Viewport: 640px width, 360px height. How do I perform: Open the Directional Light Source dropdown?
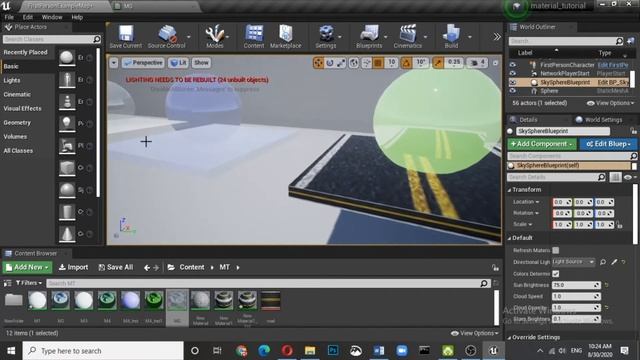click(x=573, y=262)
